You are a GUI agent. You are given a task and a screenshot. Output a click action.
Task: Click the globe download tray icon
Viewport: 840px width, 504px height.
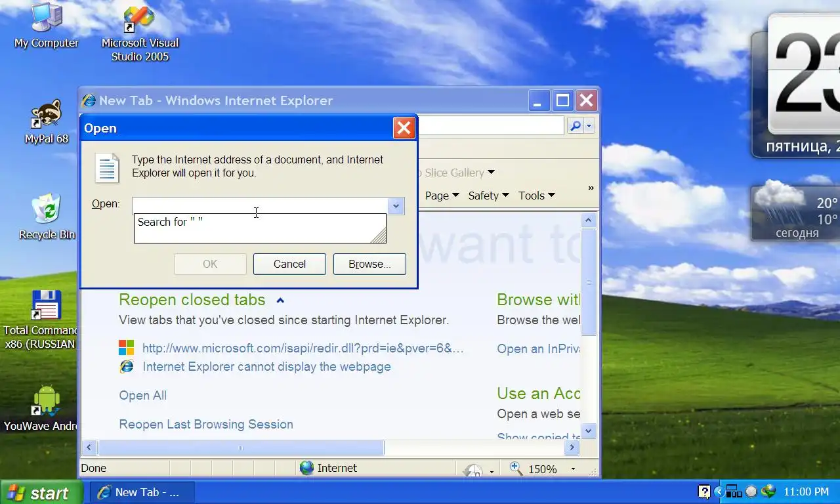coord(768,492)
